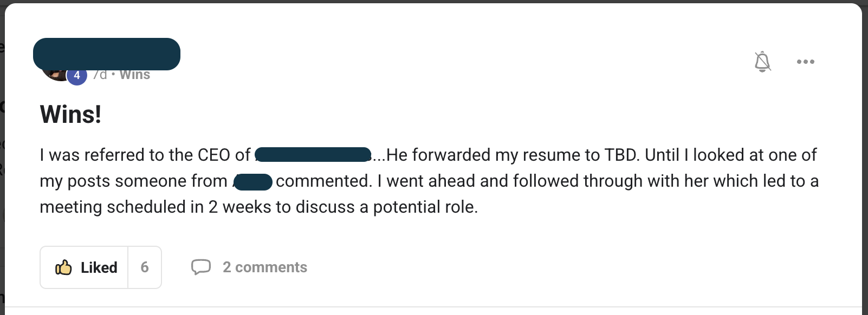Viewport: 868px width, 315px height.
Task: Click the dark strip above the post card
Action: tap(433, 2)
